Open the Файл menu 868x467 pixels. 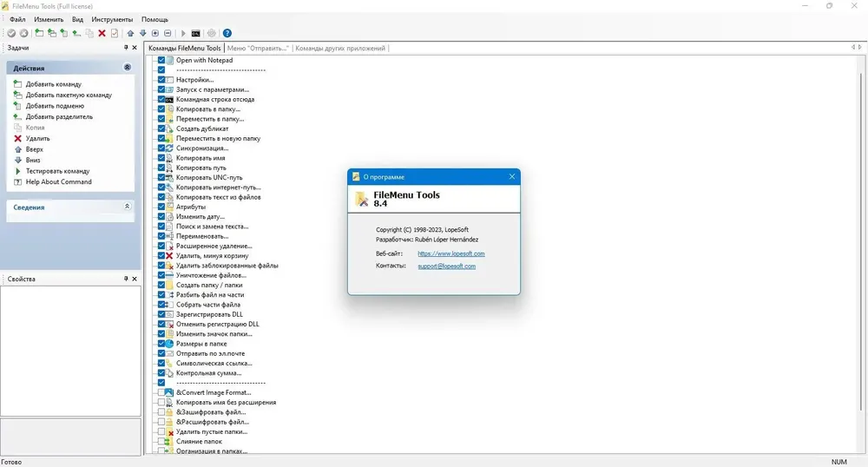tap(17, 19)
